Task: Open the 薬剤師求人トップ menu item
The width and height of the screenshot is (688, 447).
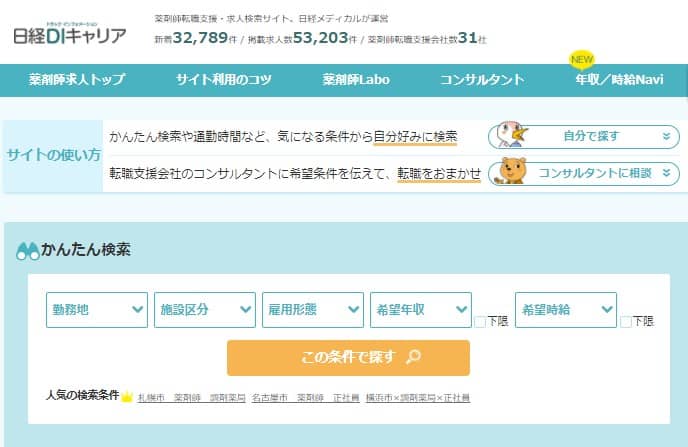Action: [77, 79]
